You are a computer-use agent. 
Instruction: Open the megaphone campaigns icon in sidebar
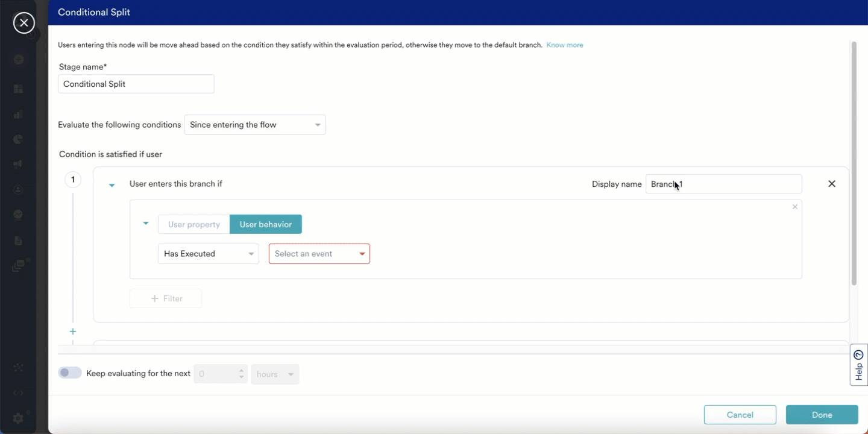point(18,164)
